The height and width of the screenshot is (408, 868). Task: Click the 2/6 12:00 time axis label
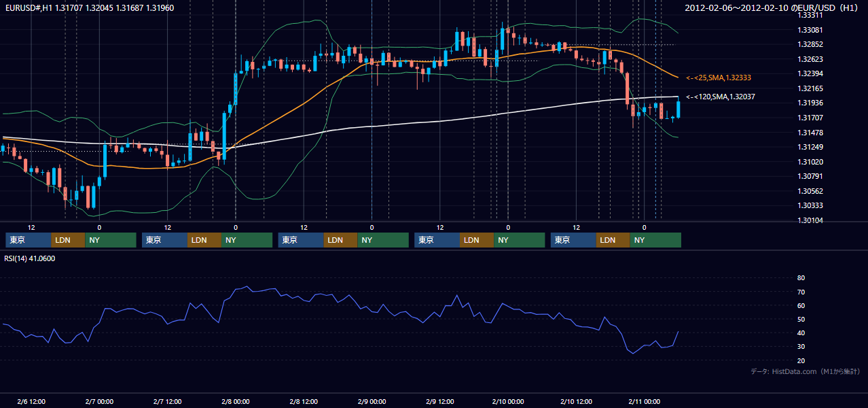click(31, 401)
